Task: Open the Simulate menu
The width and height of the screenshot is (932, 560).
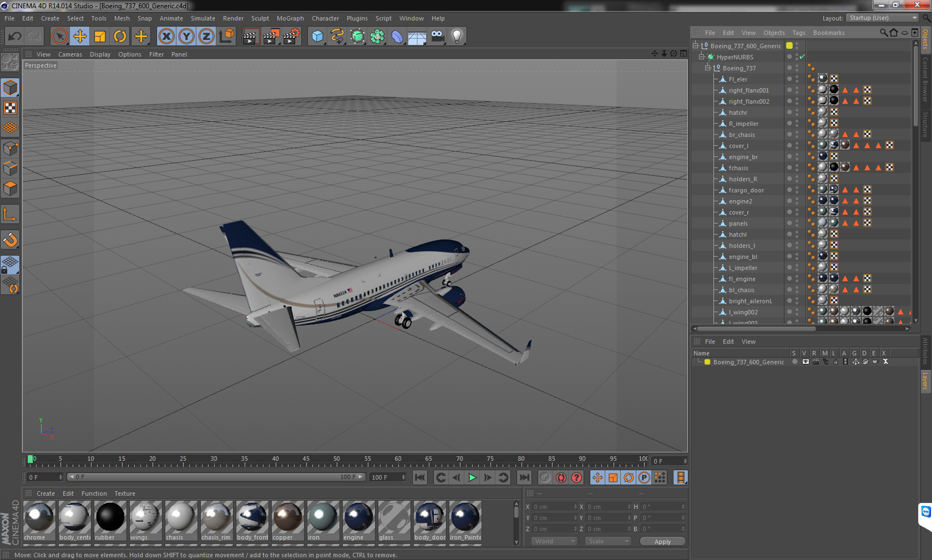Action: coord(203,18)
